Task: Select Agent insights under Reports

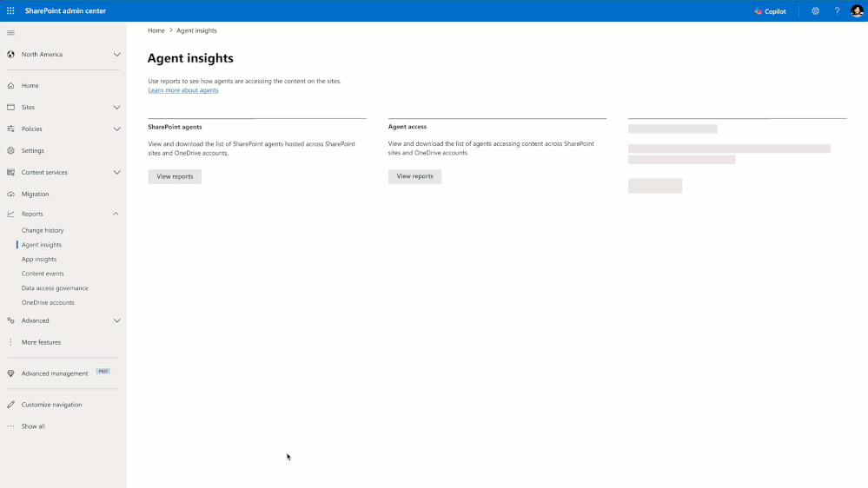Action: (42, 245)
